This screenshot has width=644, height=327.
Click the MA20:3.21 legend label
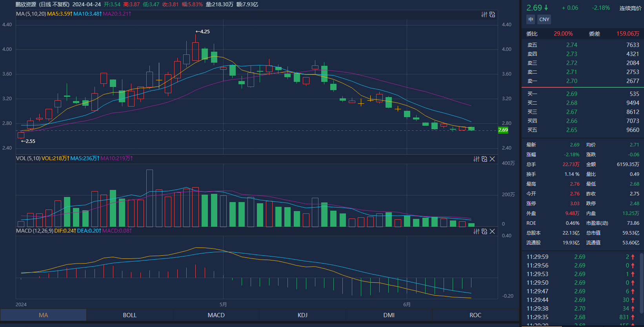117,14
